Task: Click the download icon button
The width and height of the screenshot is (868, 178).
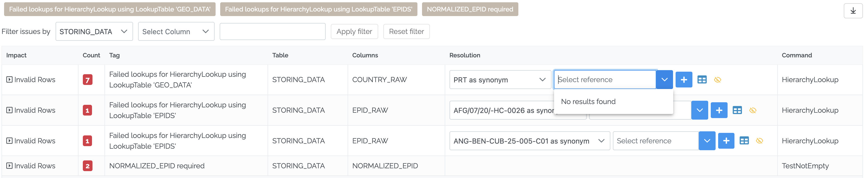Action: coord(853,11)
